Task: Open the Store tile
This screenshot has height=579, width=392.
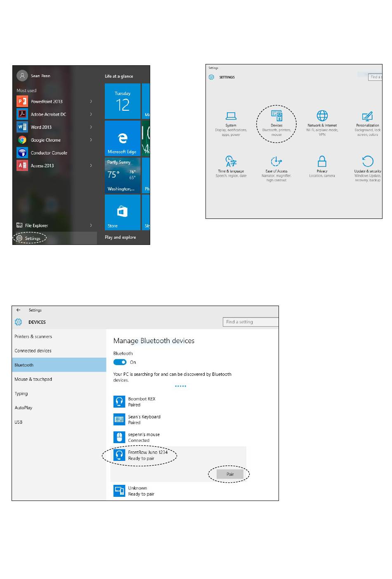Action: click(x=122, y=212)
